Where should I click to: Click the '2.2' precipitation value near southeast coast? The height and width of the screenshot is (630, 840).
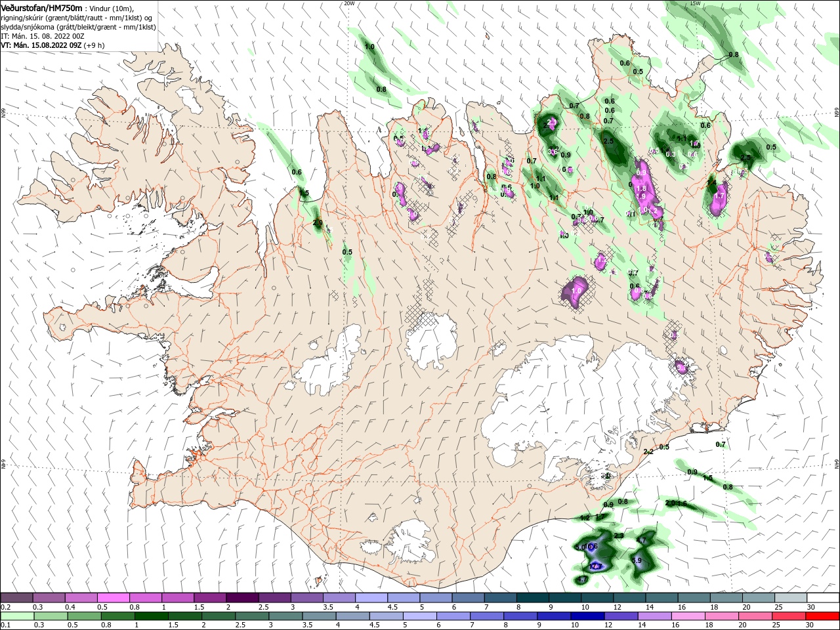click(x=648, y=451)
